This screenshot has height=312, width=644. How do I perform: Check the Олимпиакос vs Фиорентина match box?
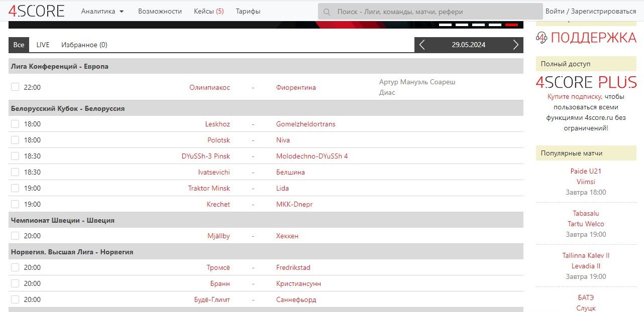click(15, 87)
